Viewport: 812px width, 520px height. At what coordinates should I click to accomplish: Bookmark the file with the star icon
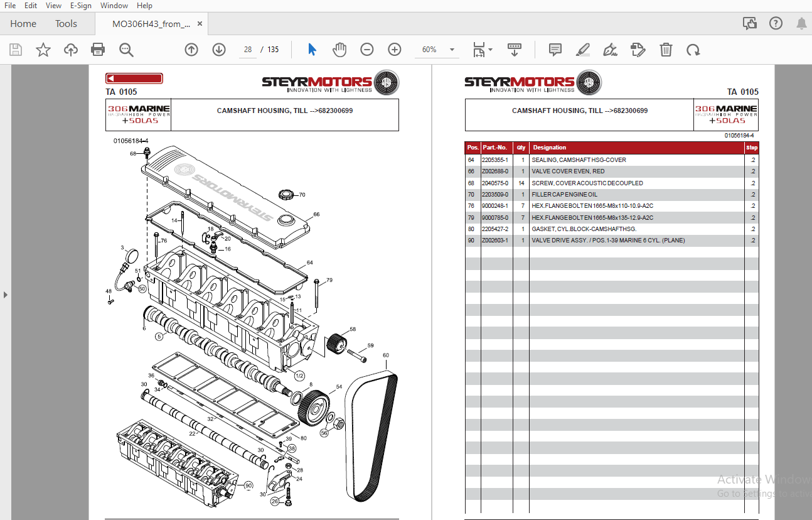pos(43,50)
